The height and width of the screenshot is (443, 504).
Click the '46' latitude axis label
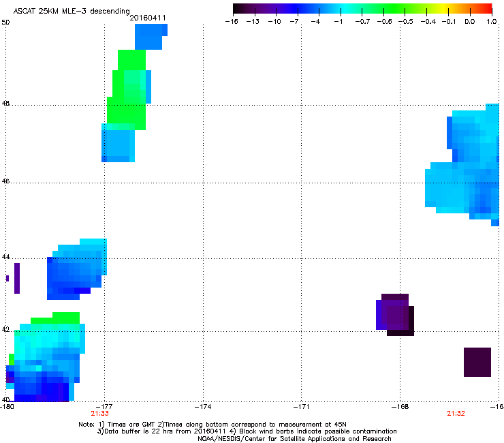point(5,181)
